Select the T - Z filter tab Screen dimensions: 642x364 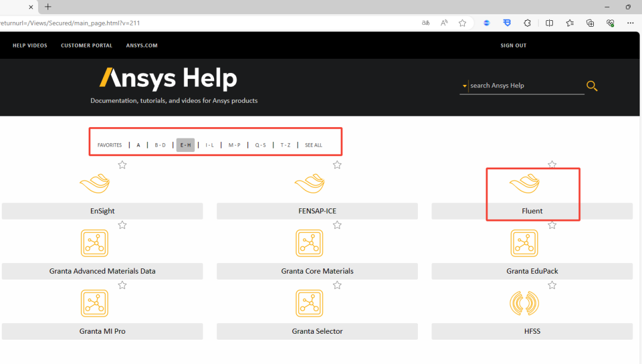[285, 145]
